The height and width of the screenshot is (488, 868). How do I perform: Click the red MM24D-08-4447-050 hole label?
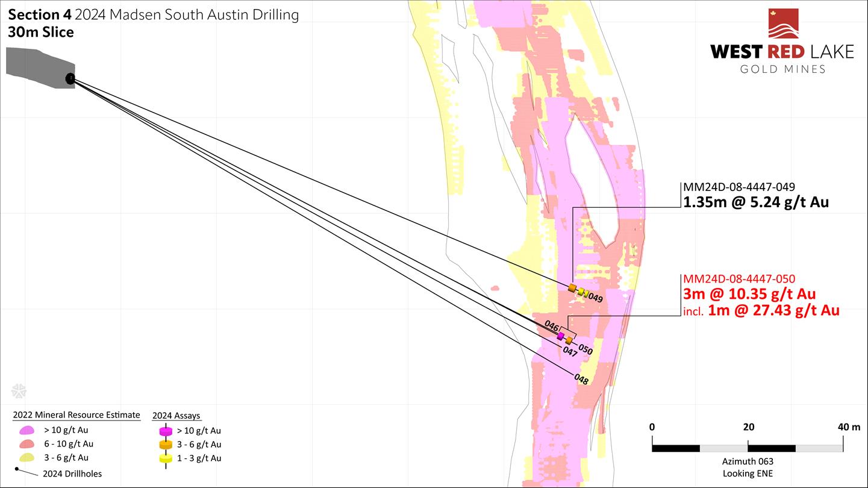[x=738, y=279]
